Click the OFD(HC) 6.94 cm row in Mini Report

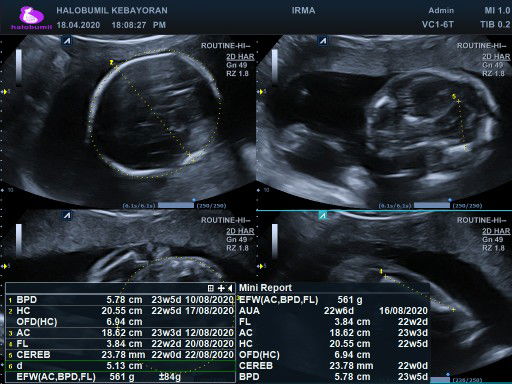click(333, 355)
